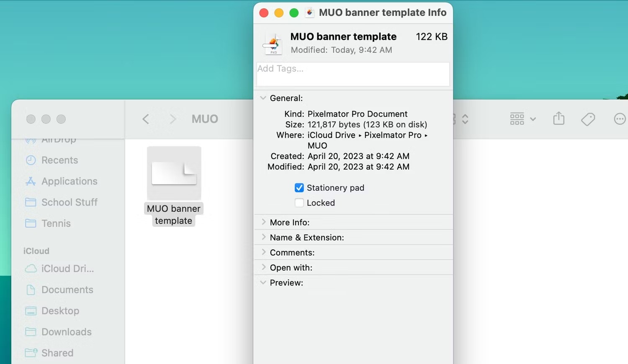
Task: Go back in Finder window
Action: tap(146, 119)
